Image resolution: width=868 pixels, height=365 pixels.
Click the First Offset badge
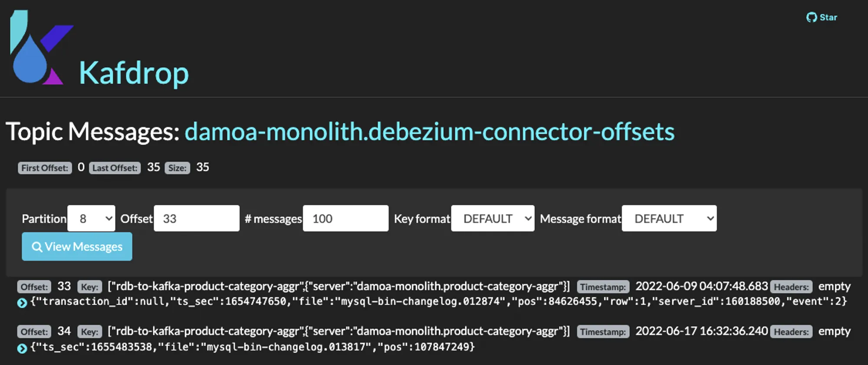45,168
